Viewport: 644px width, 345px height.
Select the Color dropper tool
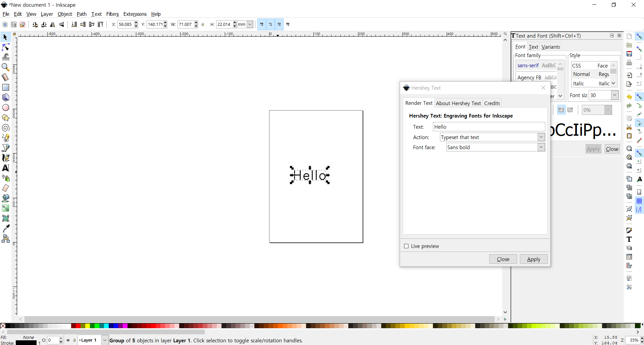5,228
